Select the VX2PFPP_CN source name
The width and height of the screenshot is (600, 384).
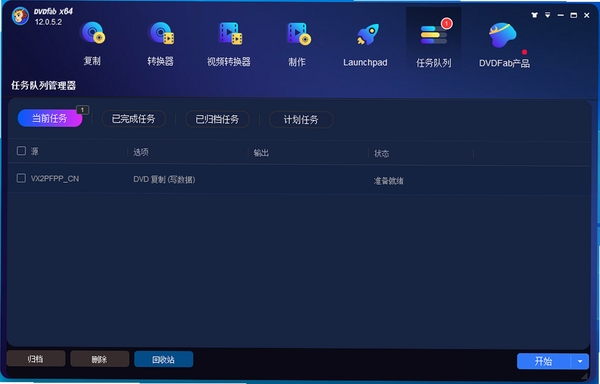[55, 179]
